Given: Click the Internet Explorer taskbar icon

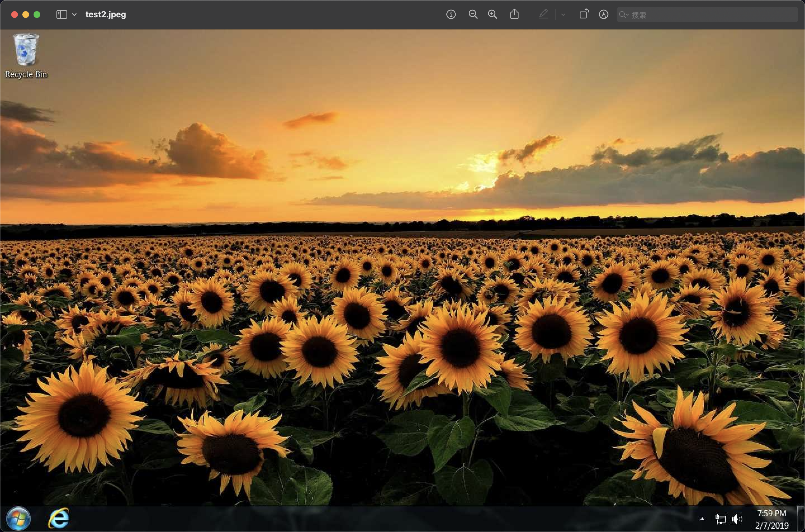Looking at the screenshot, I should pos(59,518).
